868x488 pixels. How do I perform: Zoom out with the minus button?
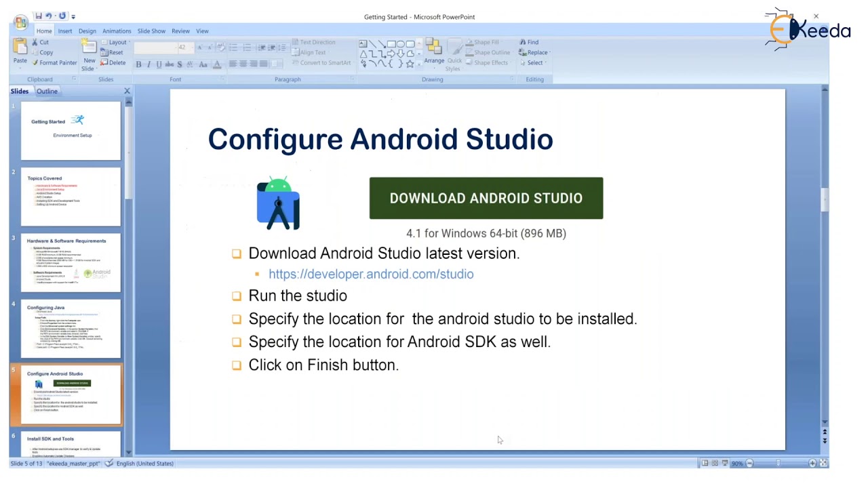pyautogui.click(x=749, y=464)
